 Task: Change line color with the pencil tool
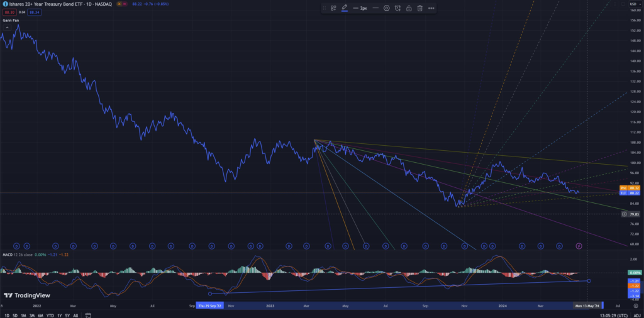[345, 8]
